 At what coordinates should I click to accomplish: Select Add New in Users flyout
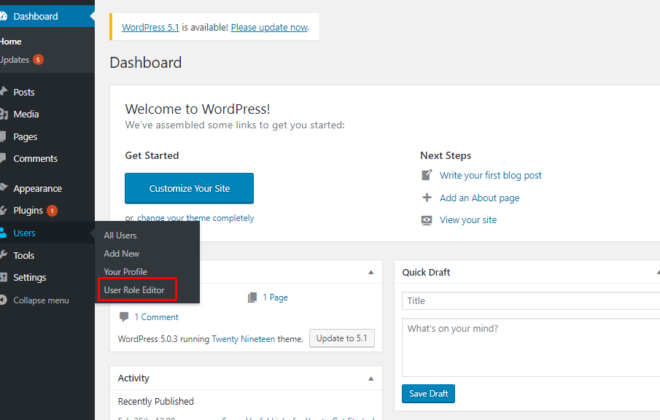(x=122, y=253)
